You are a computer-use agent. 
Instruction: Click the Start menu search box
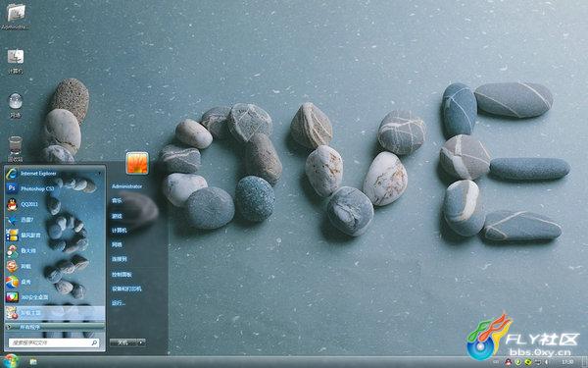click(x=54, y=342)
